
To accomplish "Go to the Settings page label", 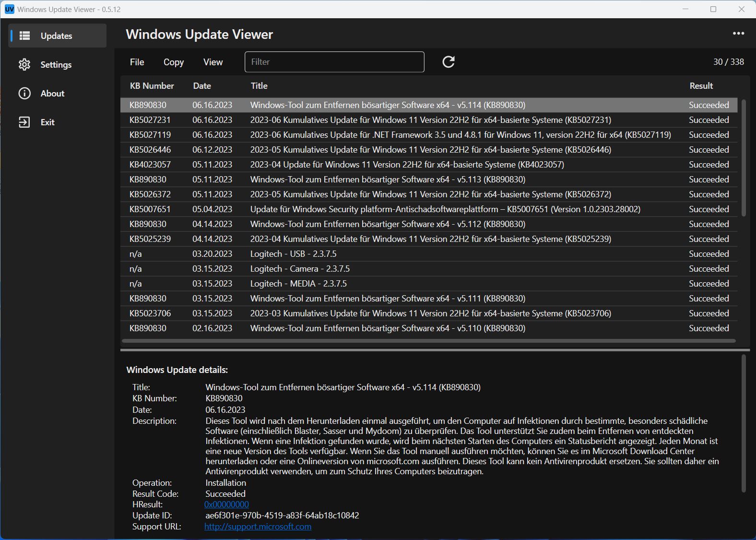I will [x=56, y=65].
